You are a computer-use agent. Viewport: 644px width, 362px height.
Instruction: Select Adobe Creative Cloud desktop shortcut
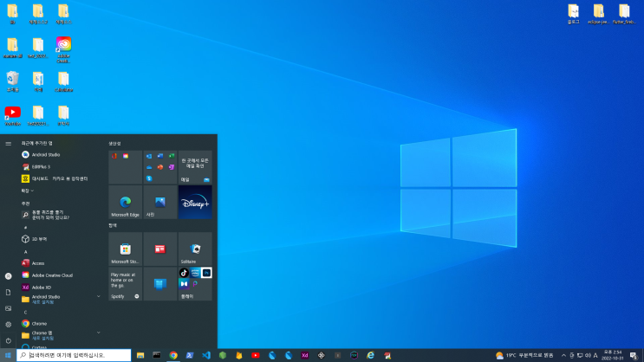click(63, 49)
